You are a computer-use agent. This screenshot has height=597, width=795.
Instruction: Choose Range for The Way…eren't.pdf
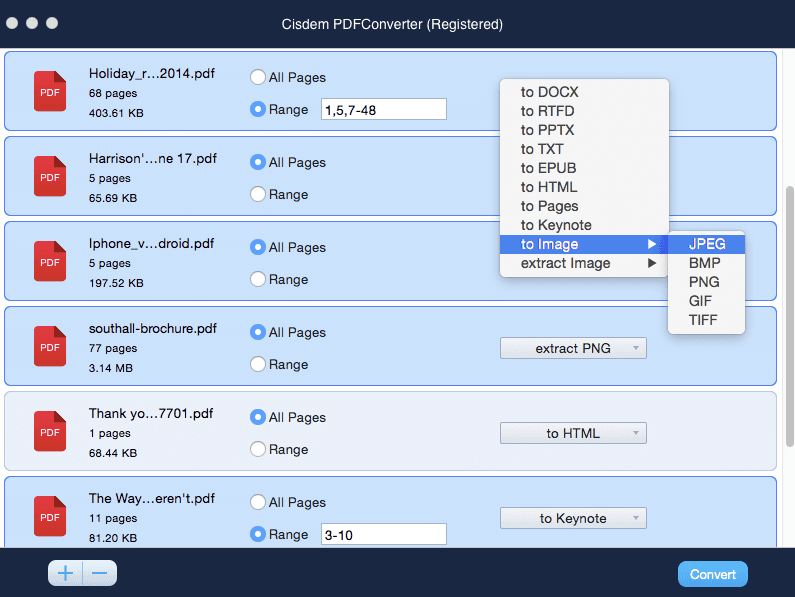point(258,534)
